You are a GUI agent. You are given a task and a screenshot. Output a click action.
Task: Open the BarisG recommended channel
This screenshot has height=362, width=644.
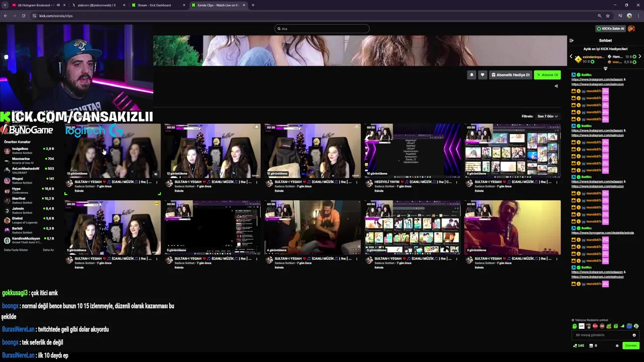coord(29,230)
